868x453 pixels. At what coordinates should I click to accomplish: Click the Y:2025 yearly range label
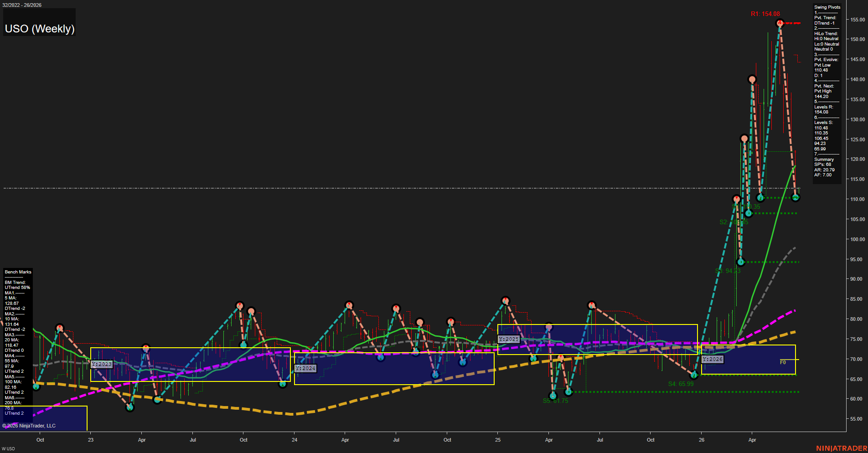(509, 339)
